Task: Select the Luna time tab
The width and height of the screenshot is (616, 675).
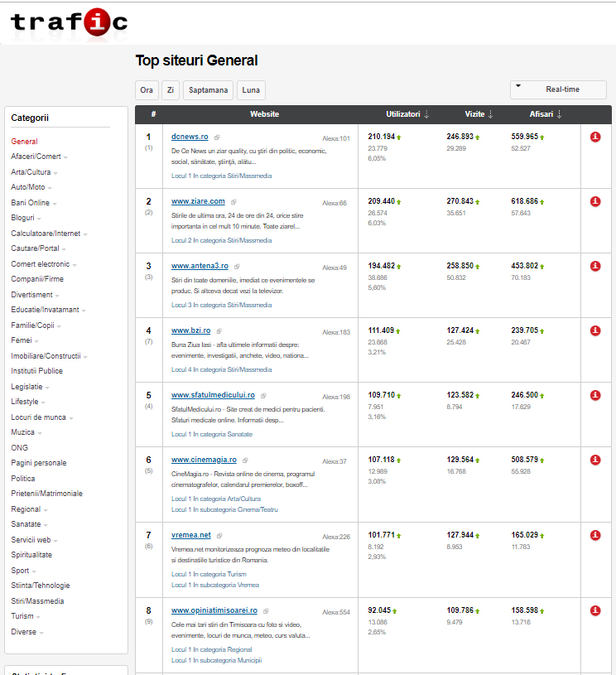Action: point(251,90)
